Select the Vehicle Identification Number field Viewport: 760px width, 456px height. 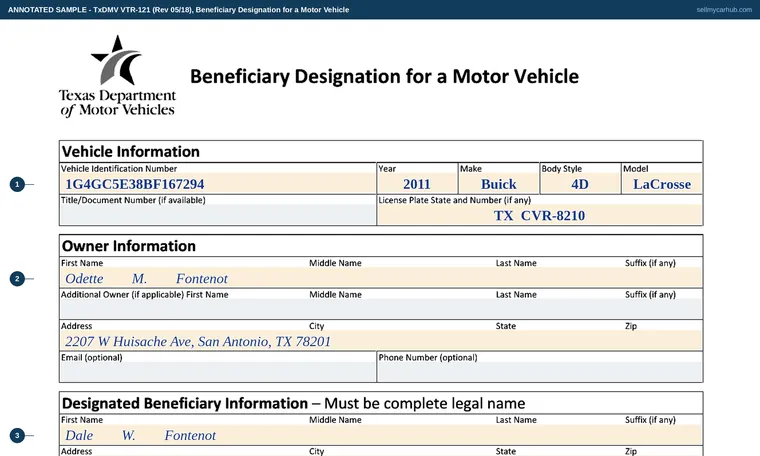tap(218, 184)
